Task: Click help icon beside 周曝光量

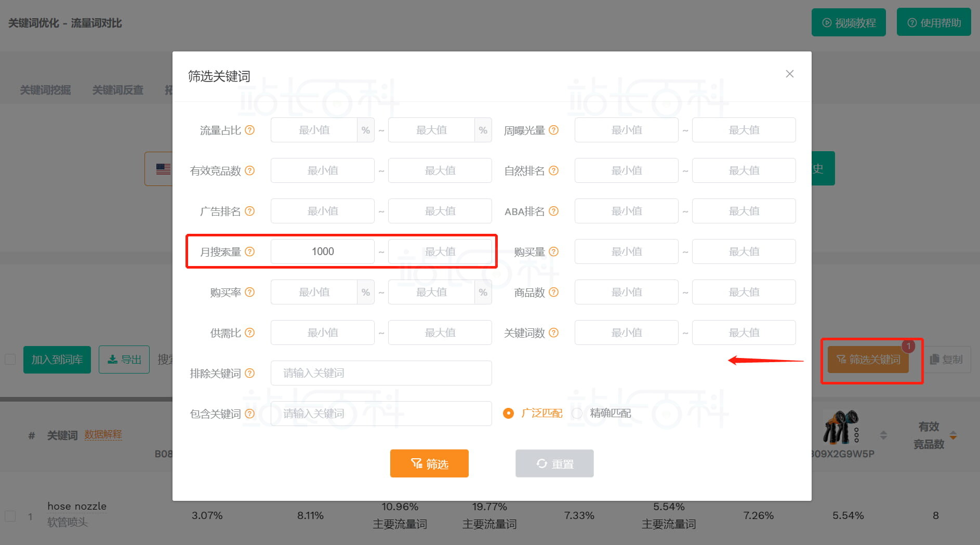Action: click(x=554, y=130)
